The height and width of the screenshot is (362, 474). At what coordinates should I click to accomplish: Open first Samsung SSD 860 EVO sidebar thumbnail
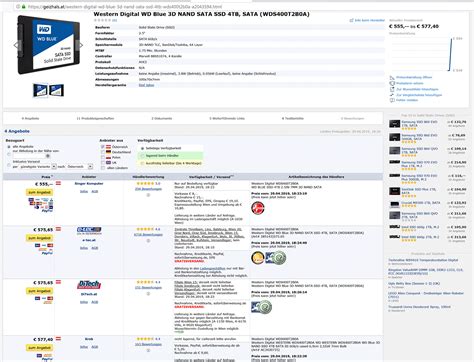point(394,124)
